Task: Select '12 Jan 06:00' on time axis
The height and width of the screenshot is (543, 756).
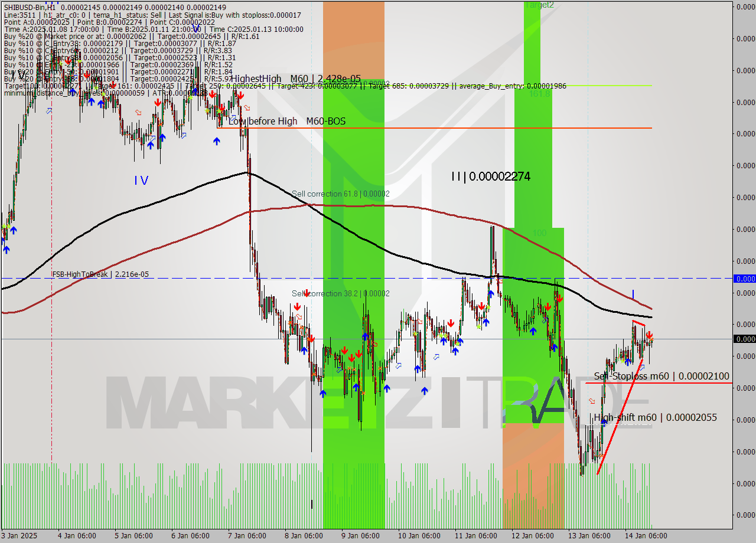Action: click(532, 535)
